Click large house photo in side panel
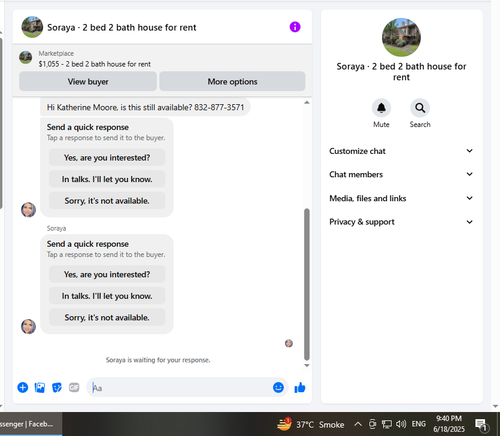 coord(401,37)
